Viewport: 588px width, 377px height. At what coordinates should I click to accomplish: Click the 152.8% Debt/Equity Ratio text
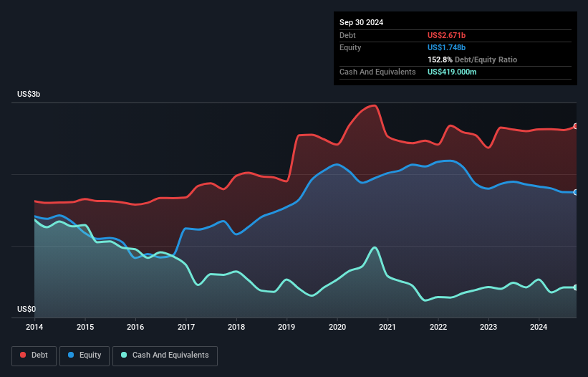point(472,59)
